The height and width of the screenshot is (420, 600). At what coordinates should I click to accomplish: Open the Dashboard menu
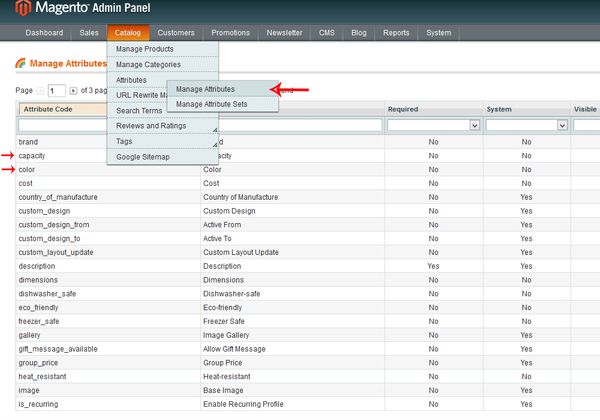[x=44, y=33]
